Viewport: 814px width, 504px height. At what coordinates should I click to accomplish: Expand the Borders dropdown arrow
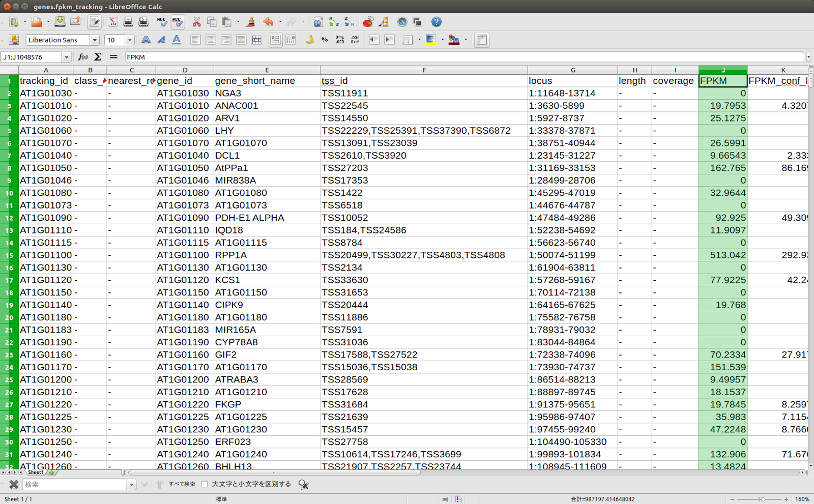[419, 40]
